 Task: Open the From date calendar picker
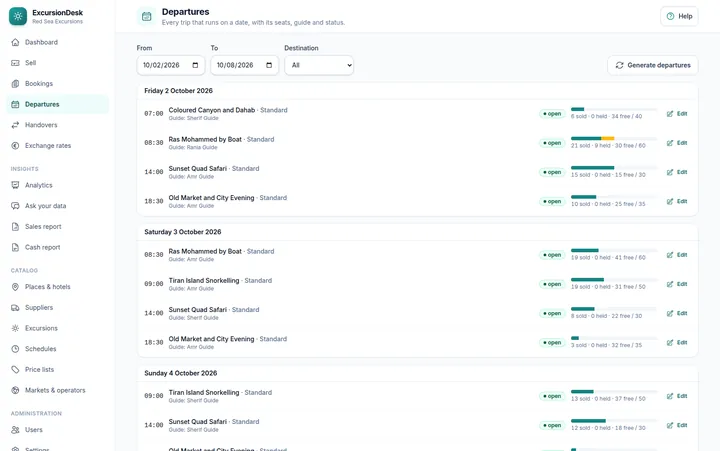(195, 65)
